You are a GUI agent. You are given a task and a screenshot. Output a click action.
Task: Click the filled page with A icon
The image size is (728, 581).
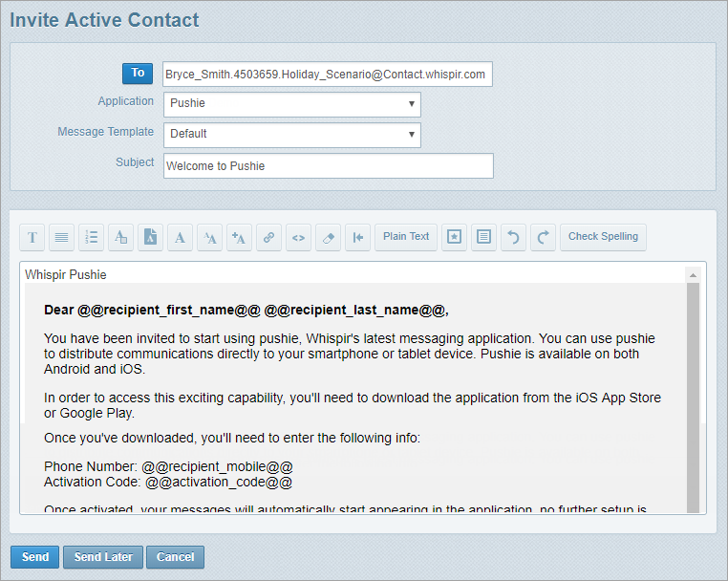click(150, 237)
